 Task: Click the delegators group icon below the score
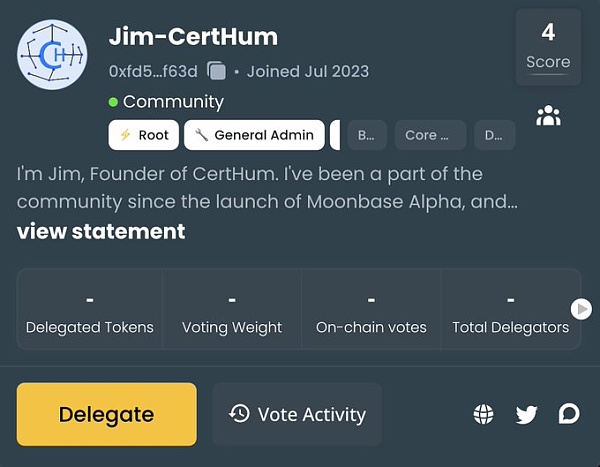click(x=548, y=116)
